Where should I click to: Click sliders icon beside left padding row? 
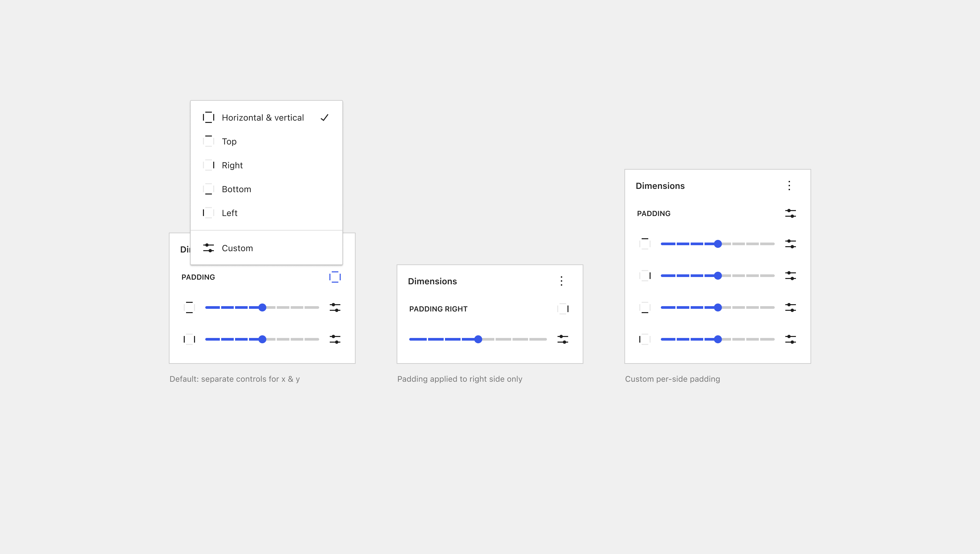(790, 339)
